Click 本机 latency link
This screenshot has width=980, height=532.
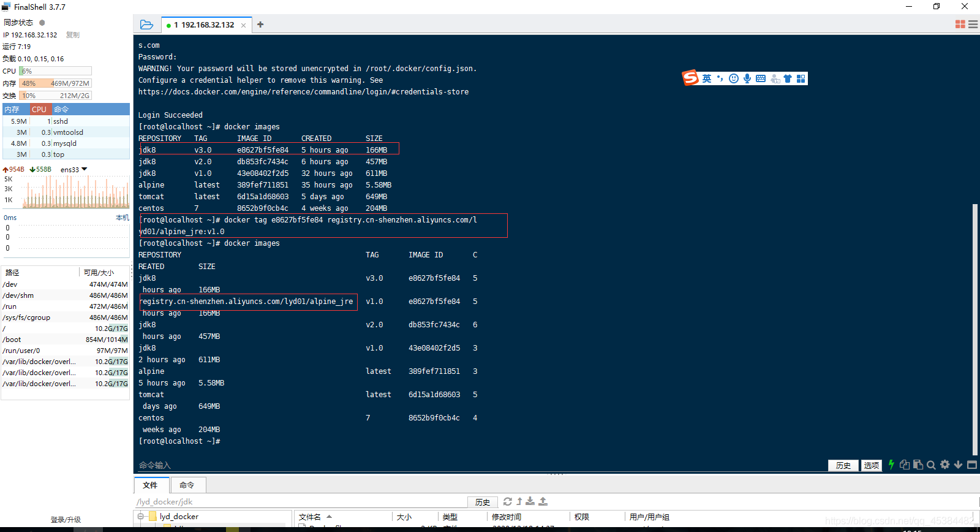123,218
